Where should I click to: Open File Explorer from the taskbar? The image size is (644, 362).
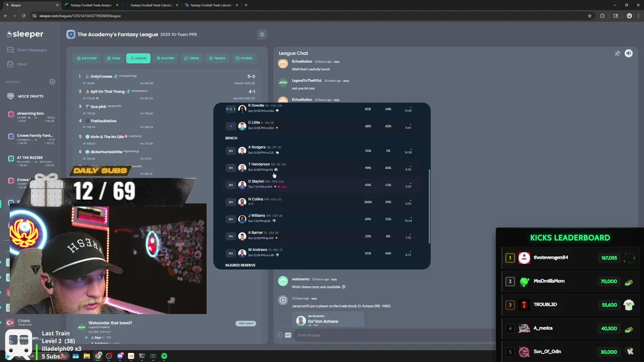[x=87, y=356]
